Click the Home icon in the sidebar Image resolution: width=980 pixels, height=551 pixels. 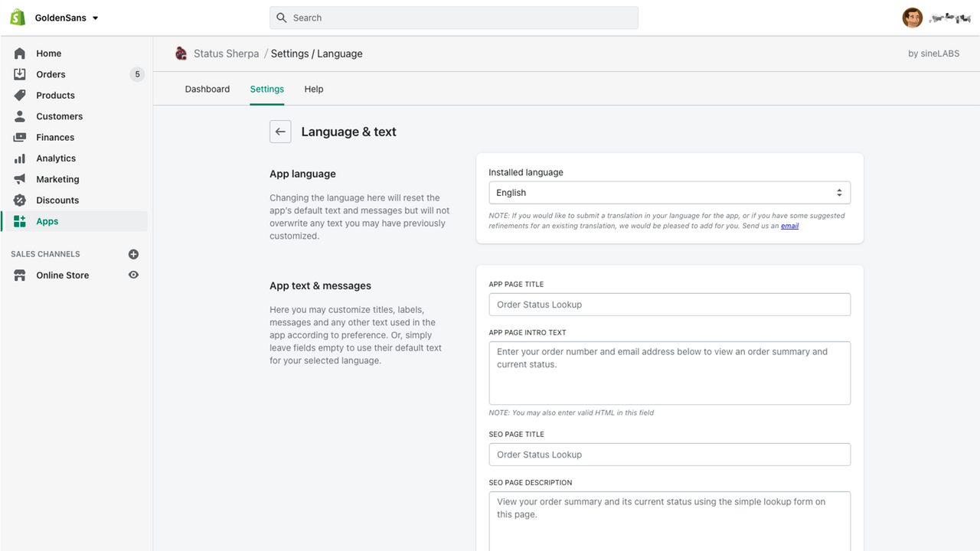point(20,54)
